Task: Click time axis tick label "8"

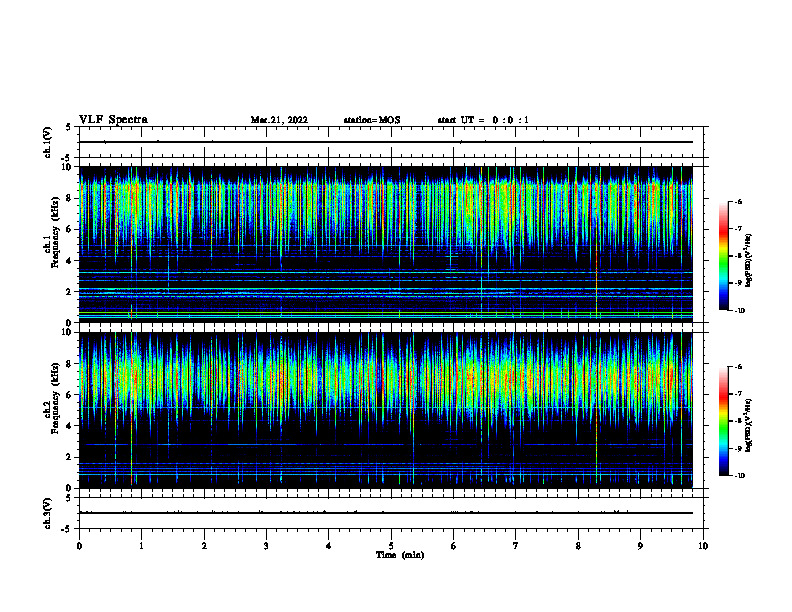Action: [x=578, y=546]
